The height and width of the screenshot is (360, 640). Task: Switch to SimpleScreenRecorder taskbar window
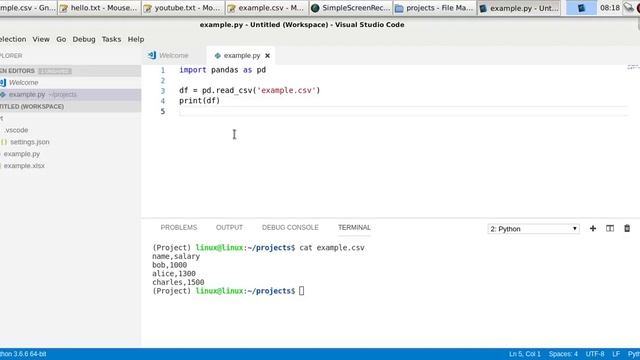pyautogui.click(x=351, y=8)
